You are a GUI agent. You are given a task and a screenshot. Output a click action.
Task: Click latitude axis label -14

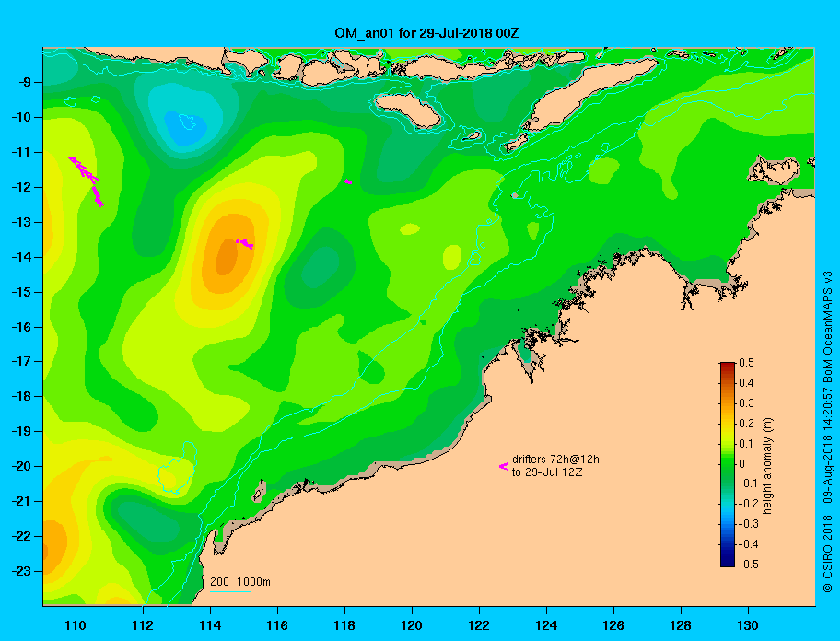pos(20,257)
